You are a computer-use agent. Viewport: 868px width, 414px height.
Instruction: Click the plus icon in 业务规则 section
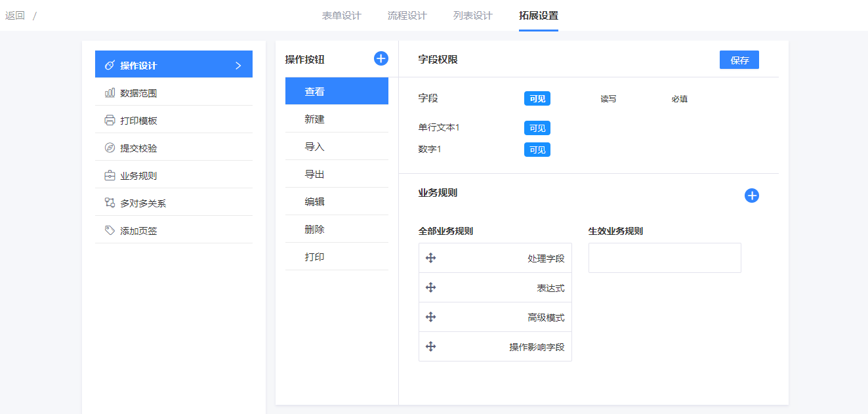tap(752, 196)
